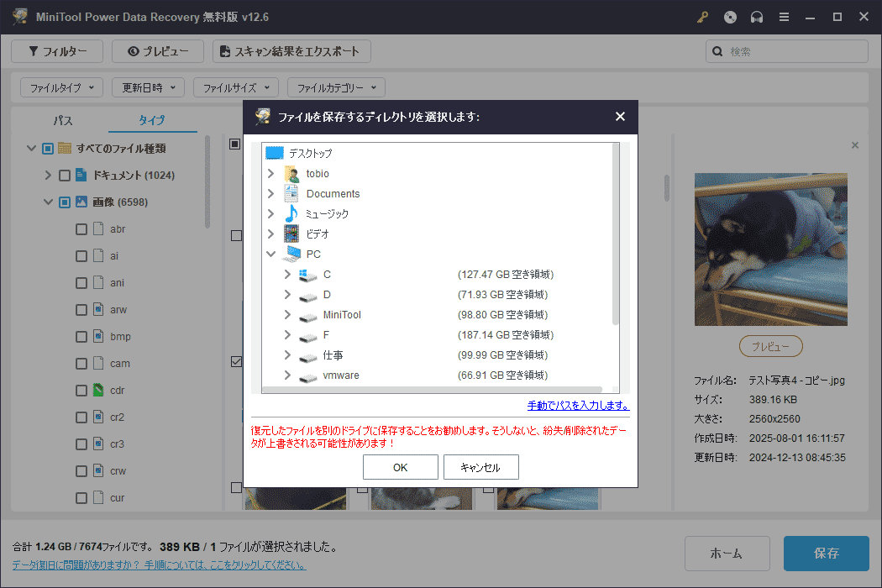Image resolution: width=882 pixels, height=588 pixels.
Task: Click the dog photo preview thumbnail
Action: (x=770, y=249)
